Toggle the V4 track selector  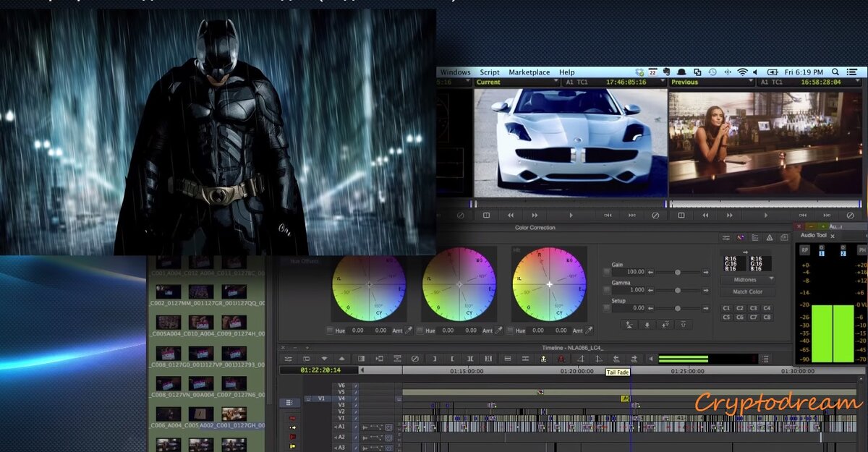[341, 398]
